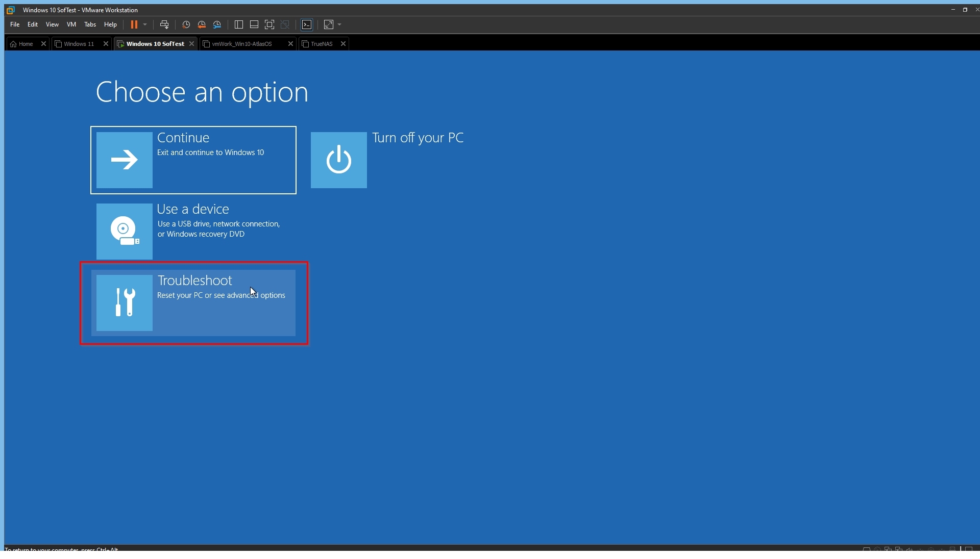The width and height of the screenshot is (980, 559).
Task: Close the vmWork_Win10-AtlasOS tab
Action: pos(290,44)
